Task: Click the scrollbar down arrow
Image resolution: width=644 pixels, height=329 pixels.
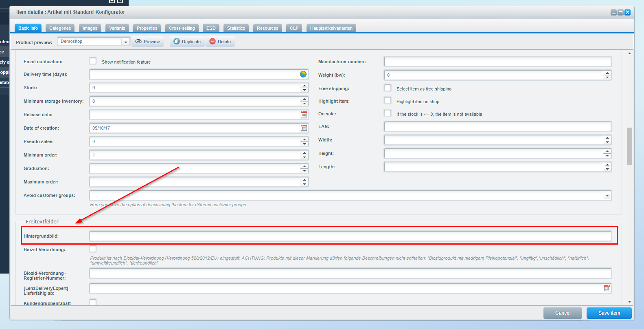Action: (x=629, y=302)
